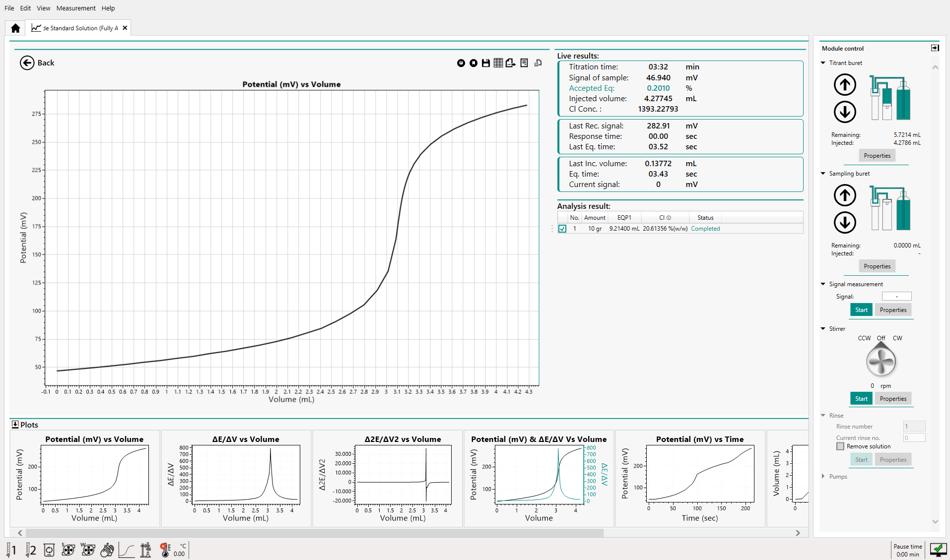Export results with PDF export icon

tap(510, 63)
